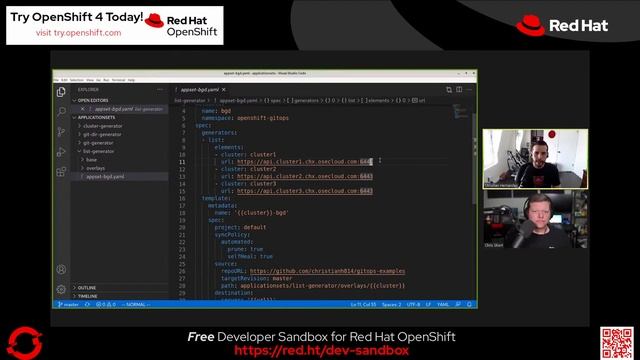Open the Search view in activity bar
The image size is (640, 360).
point(61,111)
